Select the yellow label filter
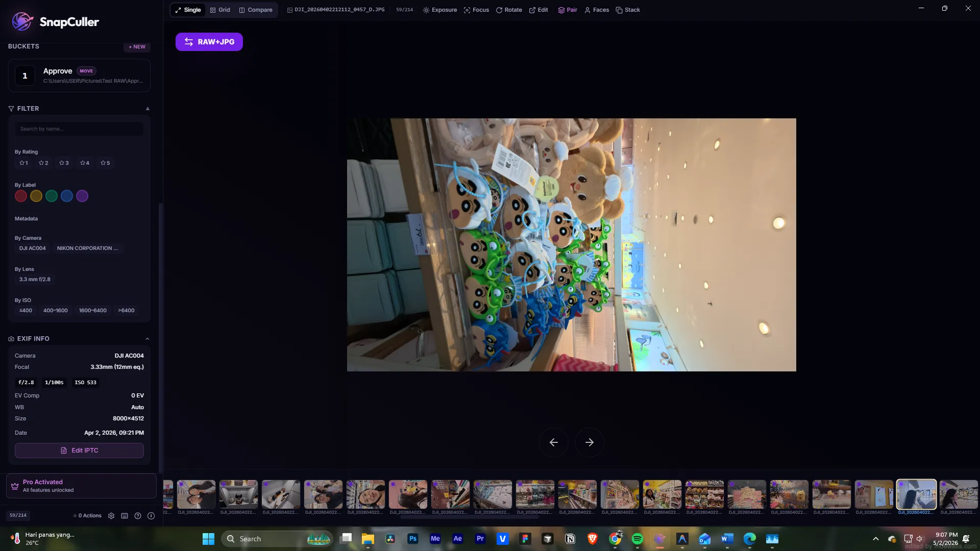This screenshot has width=980, height=551. pos(36,196)
